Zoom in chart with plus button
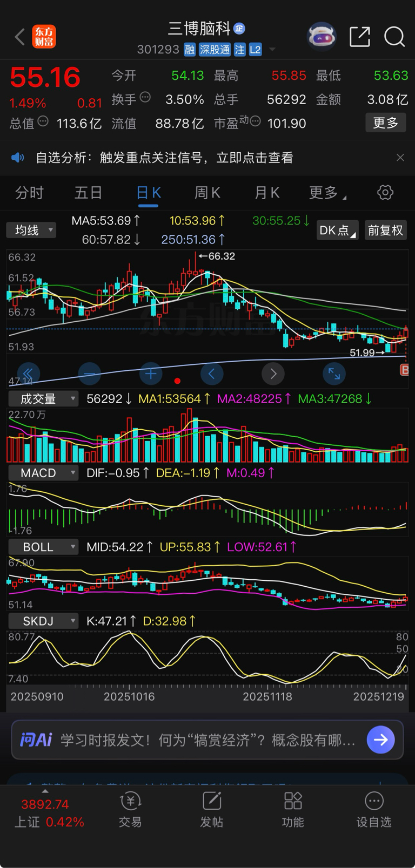Viewport: 415px width, 868px height. 151,373
